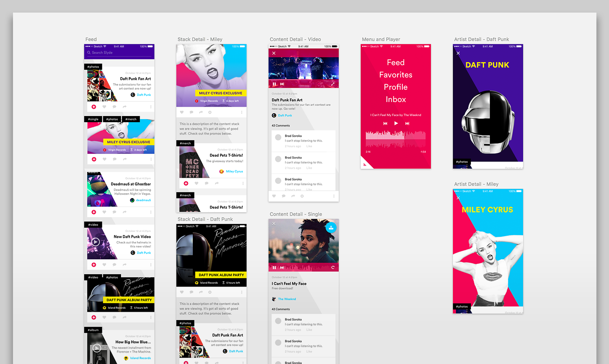
Task: Add the Miley Cyrus Exclusive feed card
Action: click(x=94, y=159)
